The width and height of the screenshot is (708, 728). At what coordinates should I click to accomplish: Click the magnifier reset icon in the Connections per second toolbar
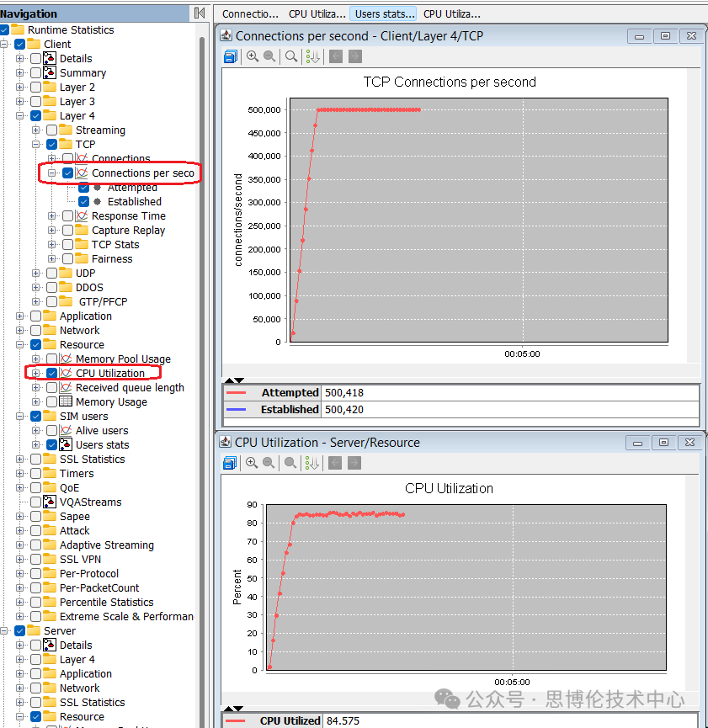click(x=291, y=56)
